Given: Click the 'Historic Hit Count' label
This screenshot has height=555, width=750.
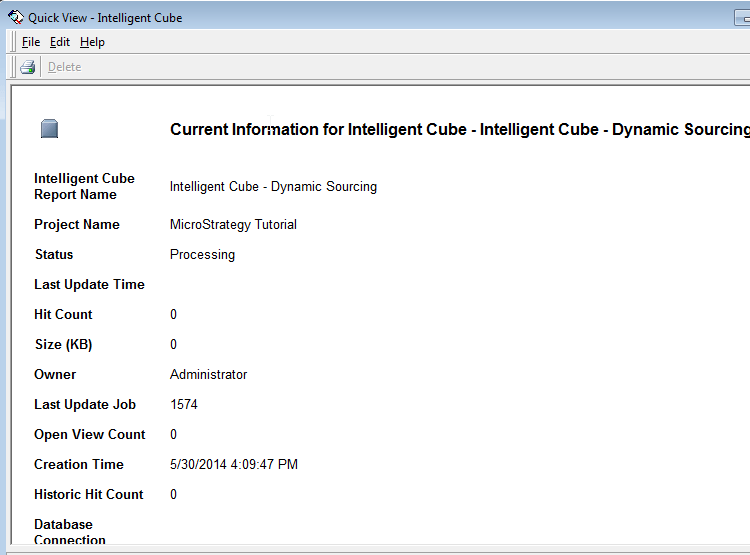Looking at the screenshot, I should pyautogui.click(x=89, y=495).
